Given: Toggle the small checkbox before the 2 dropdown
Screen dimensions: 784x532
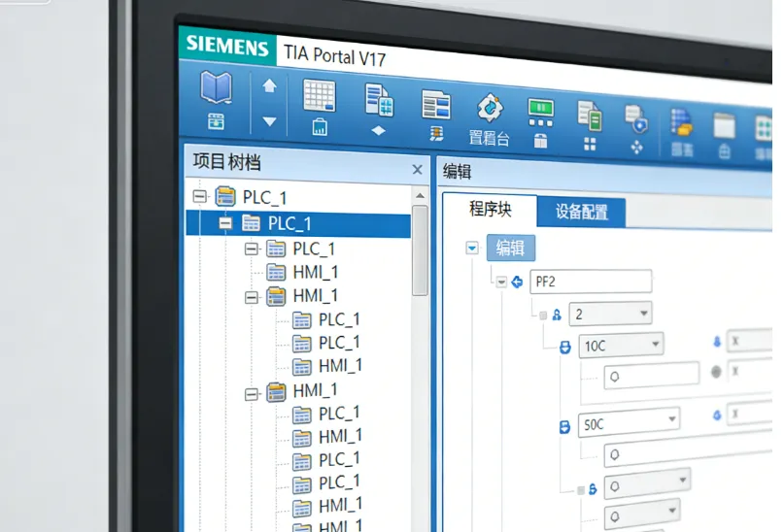Looking at the screenshot, I should coord(543,316).
